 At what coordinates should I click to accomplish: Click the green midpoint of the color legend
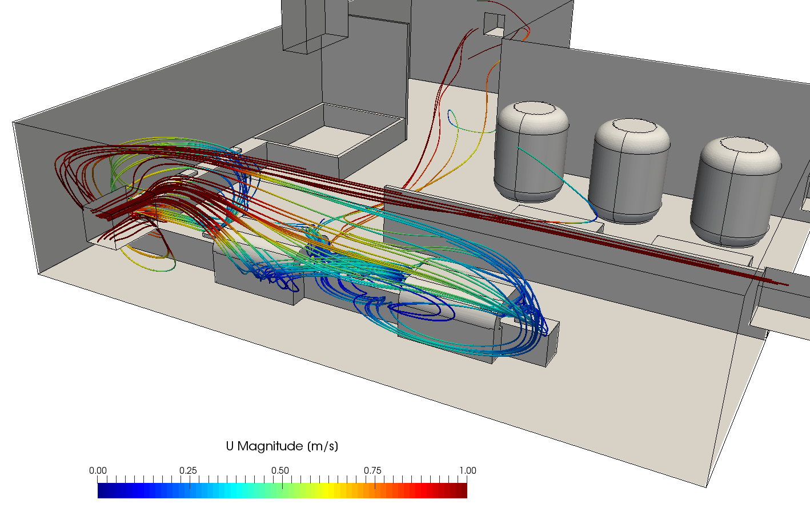click(x=283, y=491)
